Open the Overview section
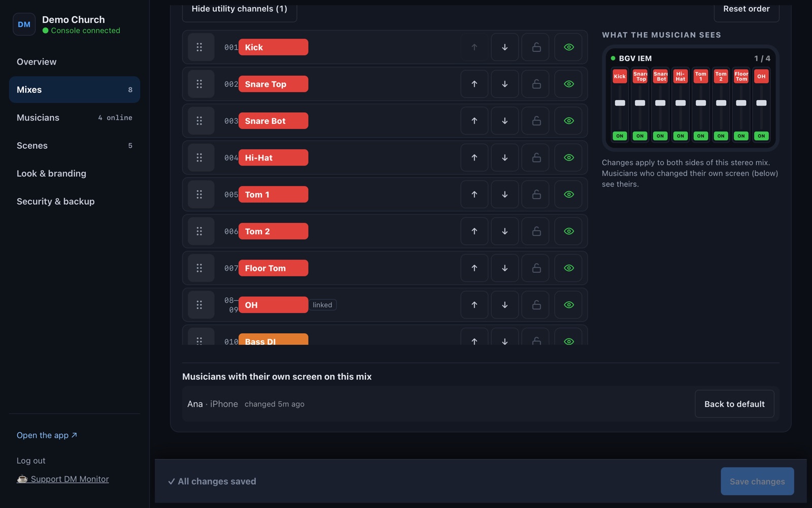Image resolution: width=812 pixels, height=508 pixels. pyautogui.click(x=75, y=61)
